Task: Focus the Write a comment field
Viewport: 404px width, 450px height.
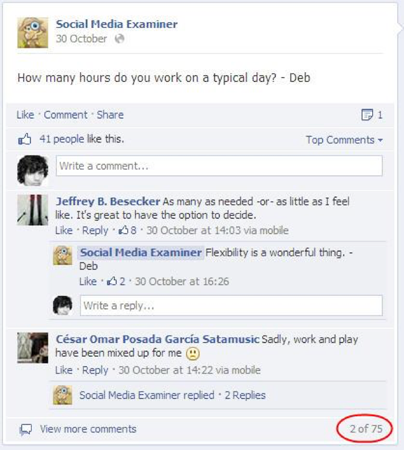Action: click(219, 166)
